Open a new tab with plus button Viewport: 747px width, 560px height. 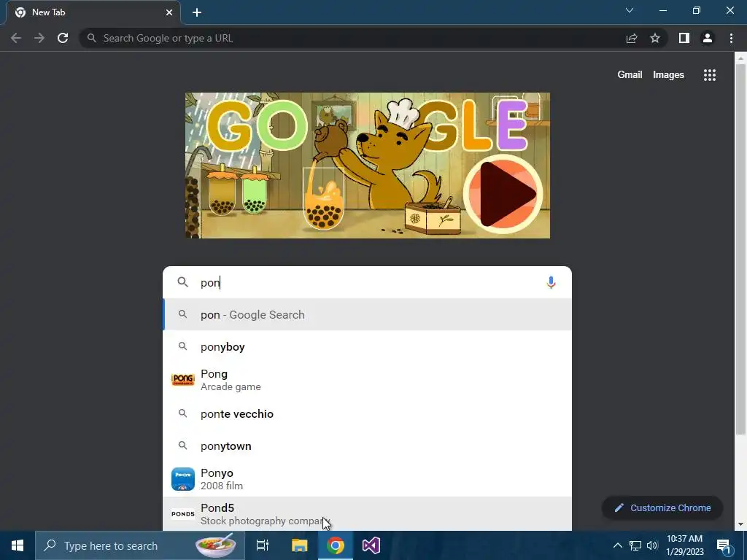point(197,12)
